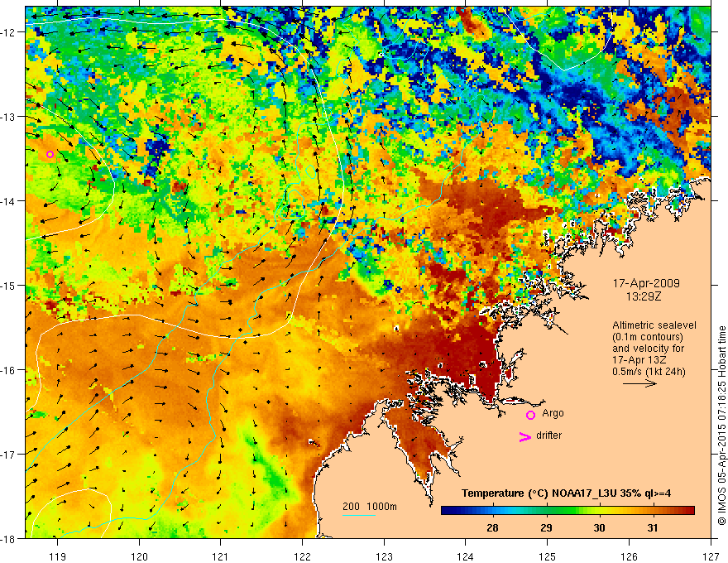Viewport: 728px width, 563px height.
Task: Click longitude axis label 126
Action: coord(629,556)
